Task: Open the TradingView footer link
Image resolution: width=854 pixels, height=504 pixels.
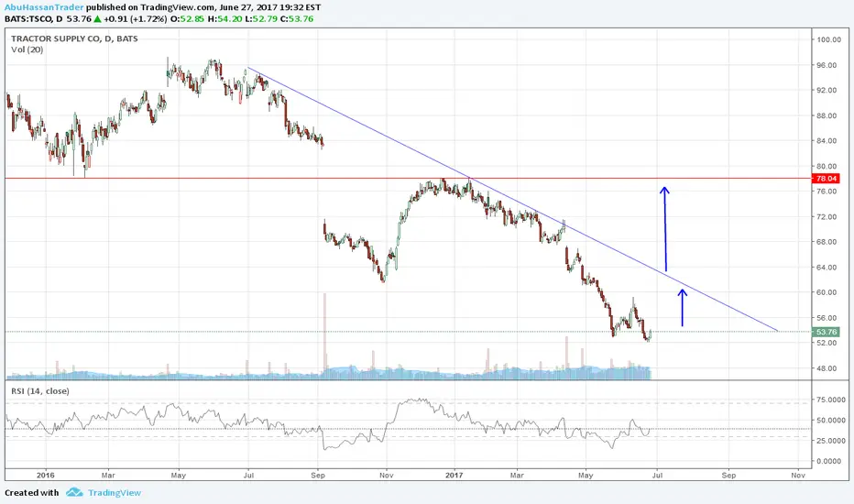Action: click(115, 493)
